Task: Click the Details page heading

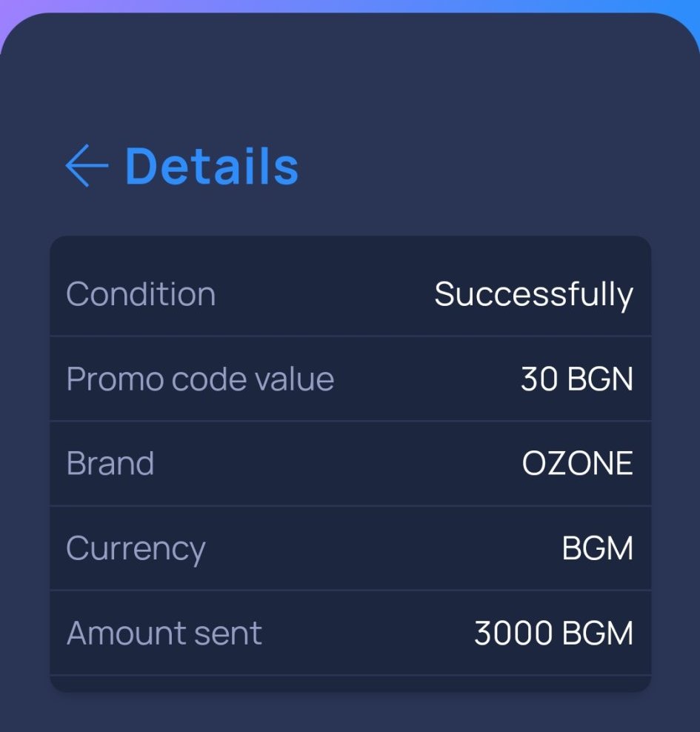Action: click(212, 165)
